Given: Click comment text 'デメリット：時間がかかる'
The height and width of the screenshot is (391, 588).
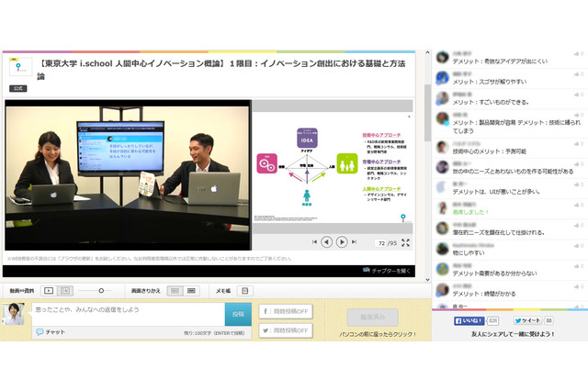Looking at the screenshot, I should click(484, 294).
